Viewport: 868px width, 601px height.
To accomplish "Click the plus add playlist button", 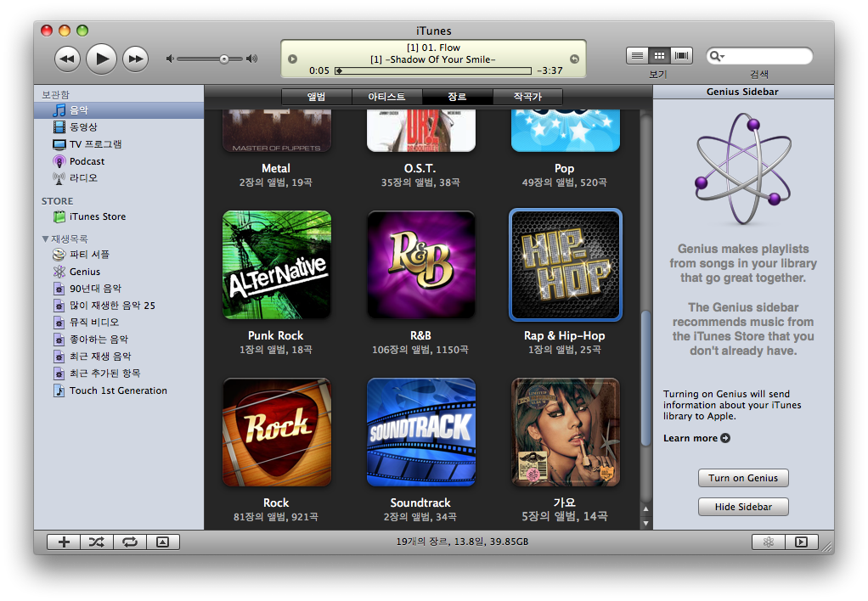I will tap(64, 542).
